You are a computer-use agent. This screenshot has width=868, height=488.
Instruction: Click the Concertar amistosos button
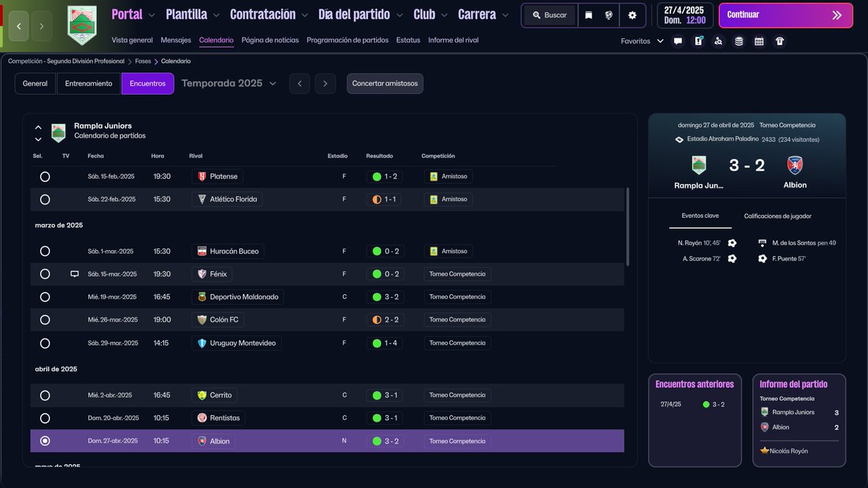pyautogui.click(x=385, y=84)
